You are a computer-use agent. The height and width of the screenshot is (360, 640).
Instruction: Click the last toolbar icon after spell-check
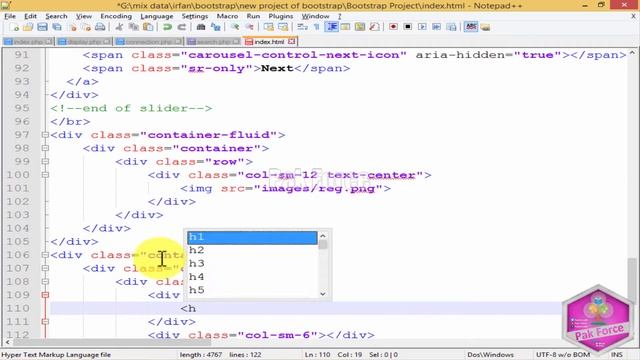click(x=485, y=27)
